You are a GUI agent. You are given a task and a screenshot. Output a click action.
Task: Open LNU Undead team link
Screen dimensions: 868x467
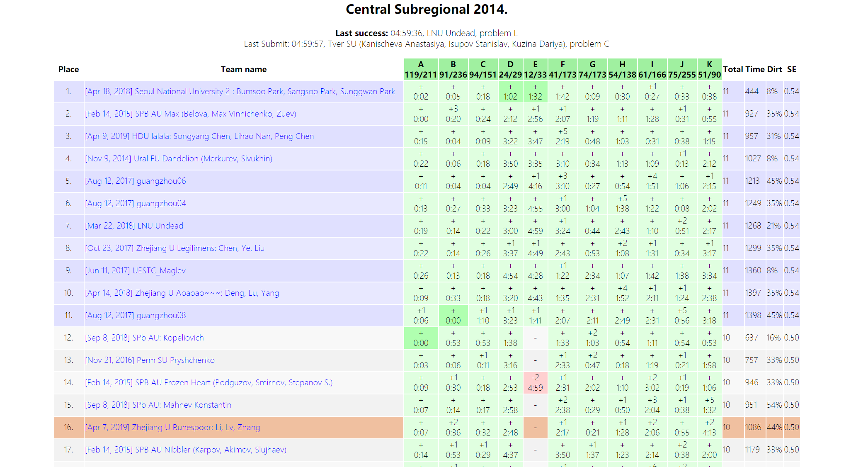coord(134,226)
